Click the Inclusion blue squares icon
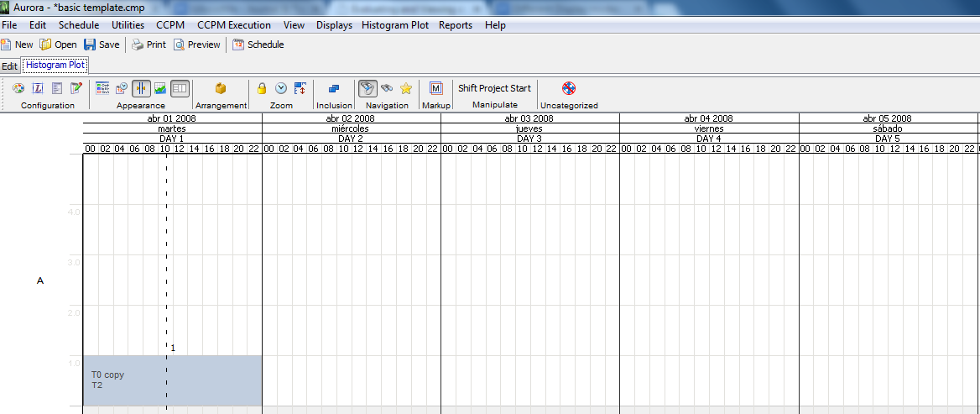The image size is (980, 414). (x=334, y=88)
